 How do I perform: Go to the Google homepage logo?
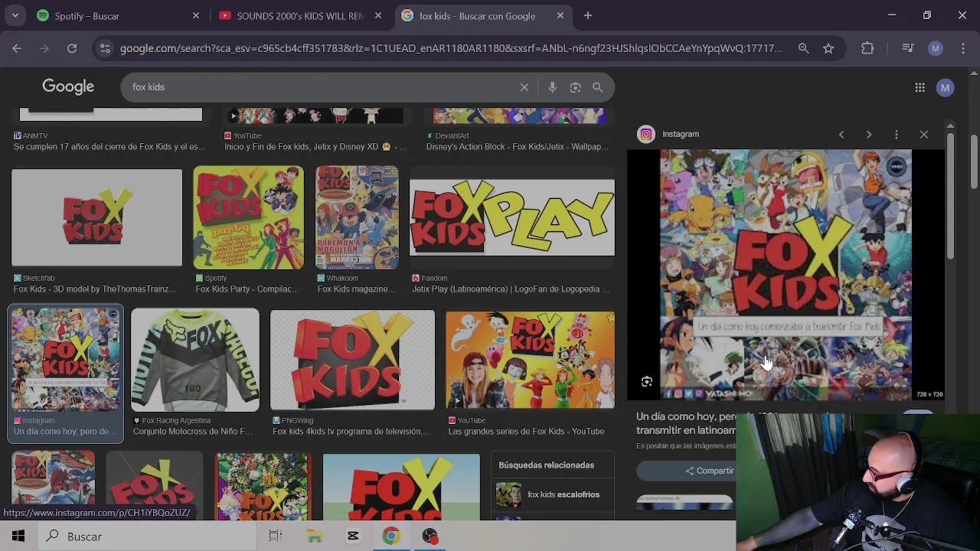(68, 86)
